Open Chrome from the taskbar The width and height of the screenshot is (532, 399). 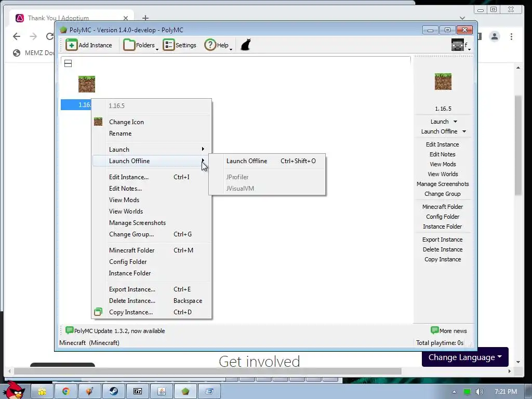click(66, 392)
